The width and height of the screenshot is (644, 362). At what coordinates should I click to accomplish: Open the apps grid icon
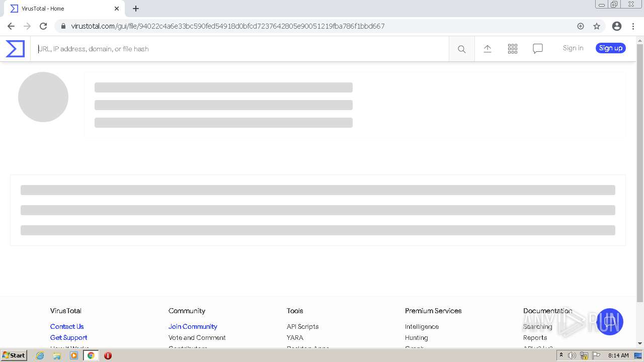513,49
